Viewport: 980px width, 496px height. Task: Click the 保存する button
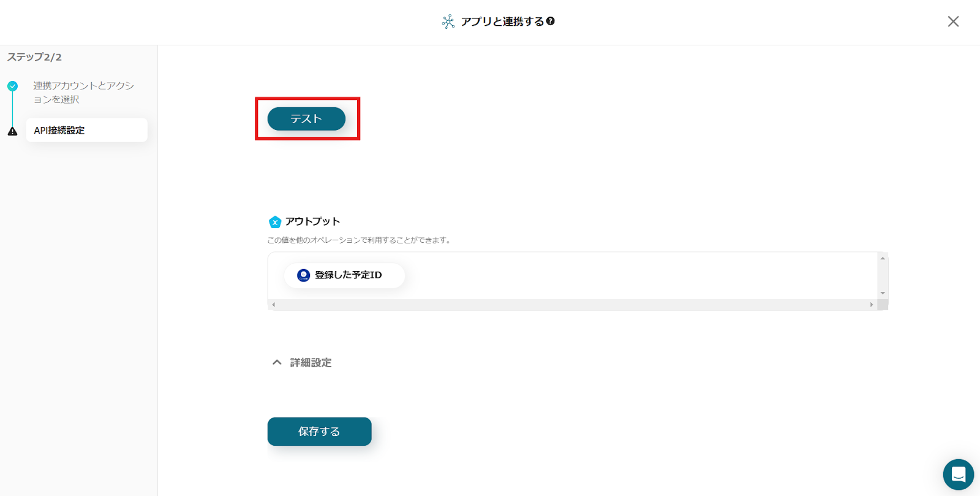319,432
